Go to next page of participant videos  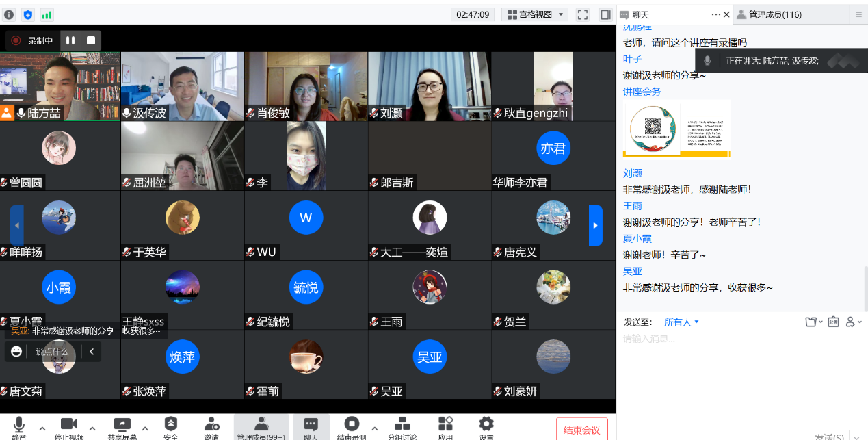point(595,225)
